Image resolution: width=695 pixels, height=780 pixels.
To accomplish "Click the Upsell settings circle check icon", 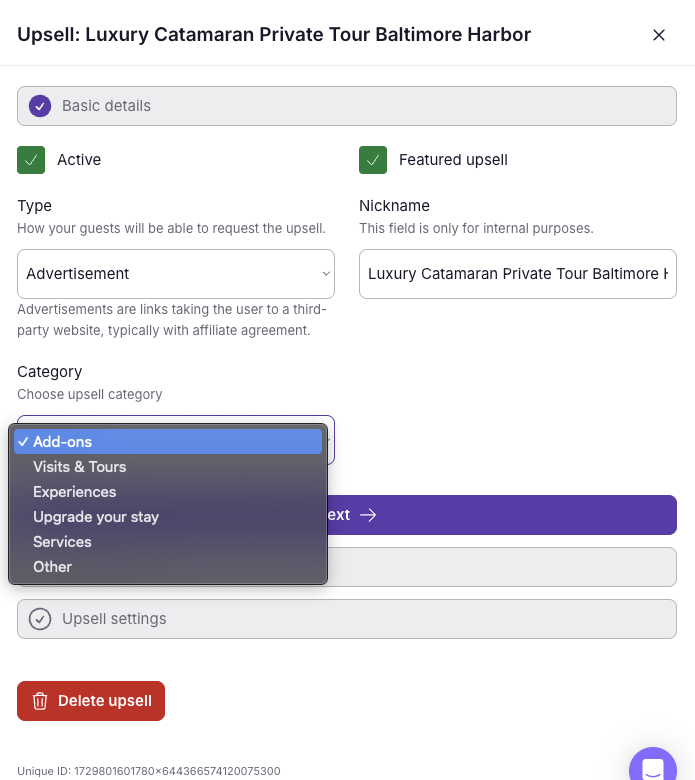I will tap(40, 619).
